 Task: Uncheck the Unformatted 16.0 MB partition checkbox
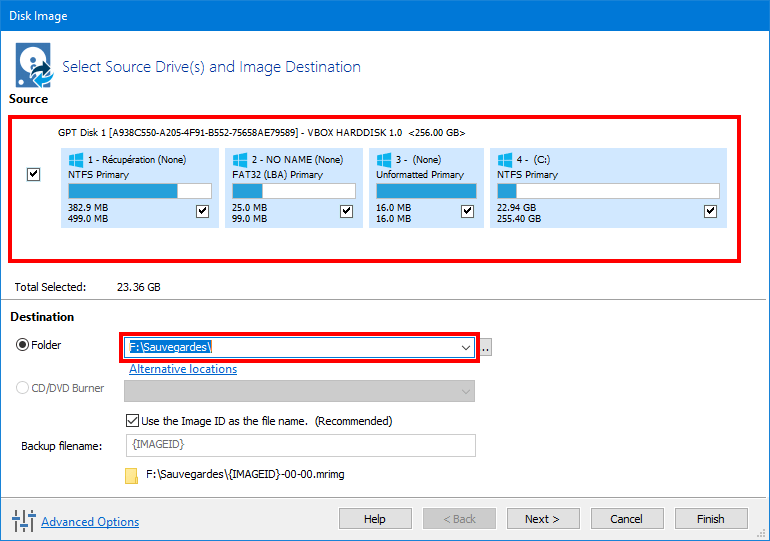click(468, 212)
